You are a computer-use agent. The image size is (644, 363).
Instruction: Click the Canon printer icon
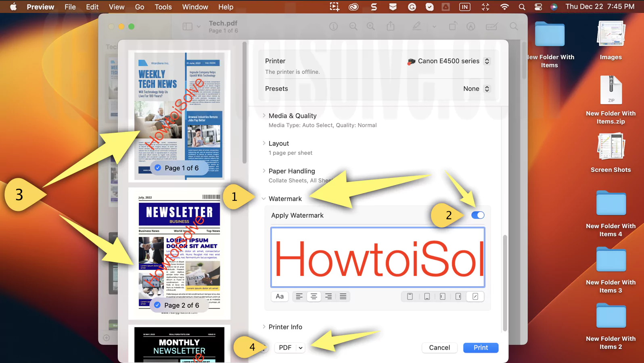pyautogui.click(x=411, y=61)
